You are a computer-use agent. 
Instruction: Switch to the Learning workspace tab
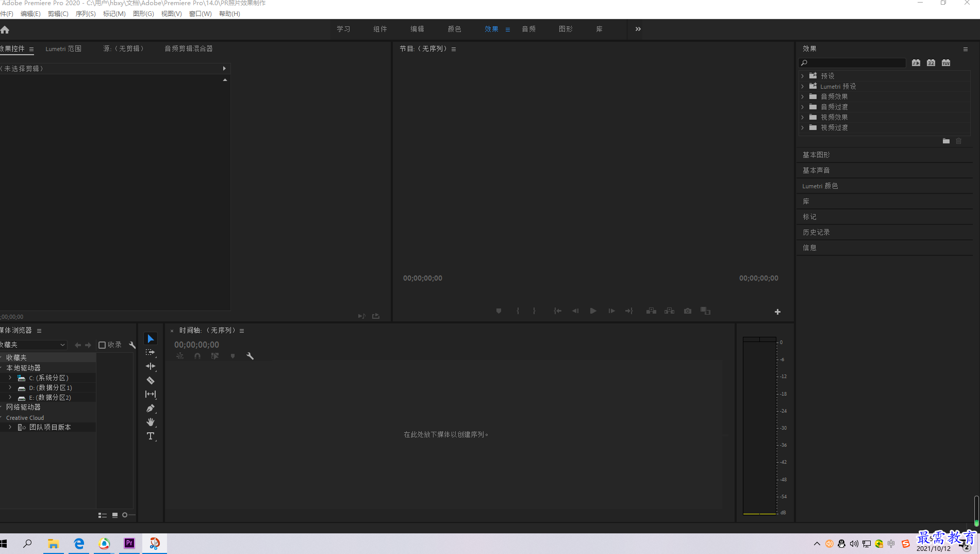(x=343, y=29)
